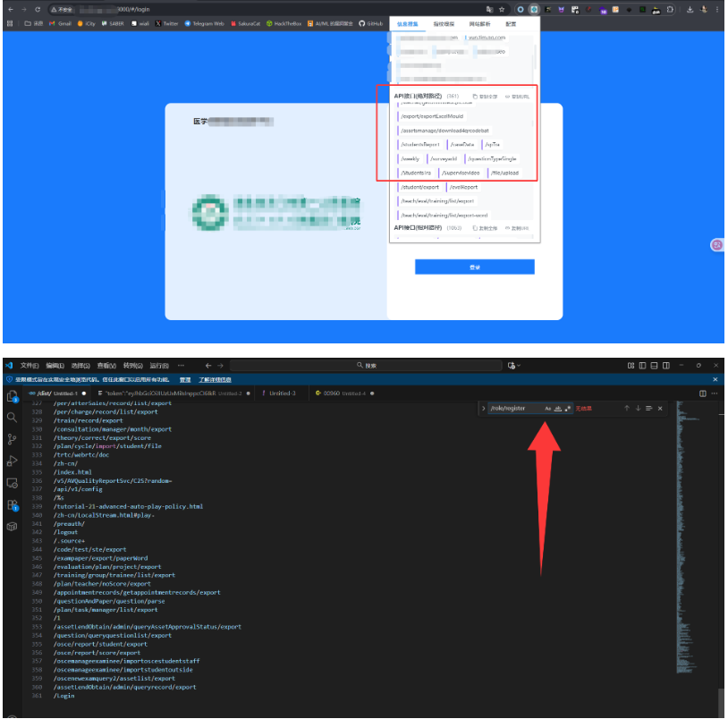Switch to the Untitled-2 token editor tab
Image resolution: width=728 pixels, height=719 pixels.
point(174,393)
